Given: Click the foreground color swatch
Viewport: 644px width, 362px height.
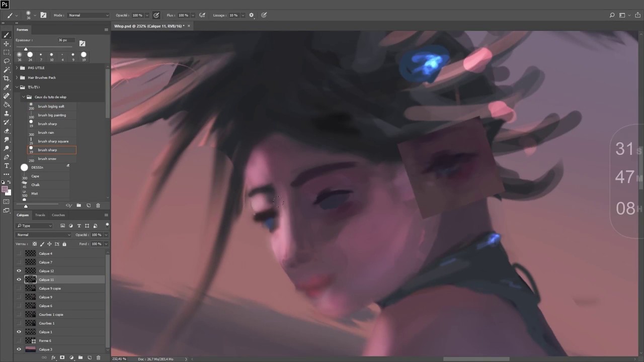Looking at the screenshot, I should coord(5,190).
